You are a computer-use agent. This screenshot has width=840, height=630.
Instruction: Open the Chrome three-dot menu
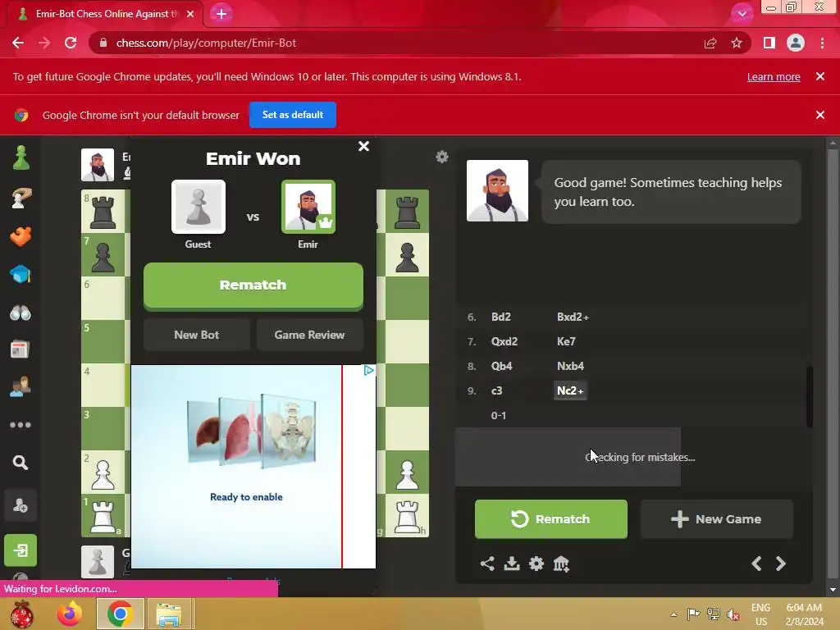[x=822, y=43]
